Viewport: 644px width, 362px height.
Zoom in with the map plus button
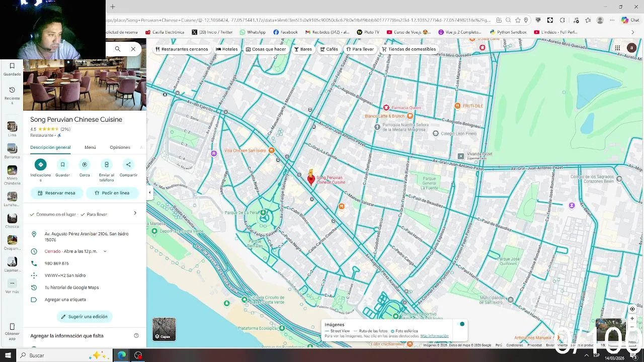(x=632, y=318)
